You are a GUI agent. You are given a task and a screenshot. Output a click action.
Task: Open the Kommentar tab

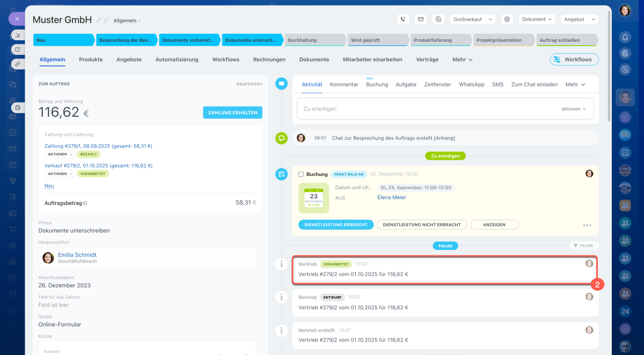click(344, 84)
